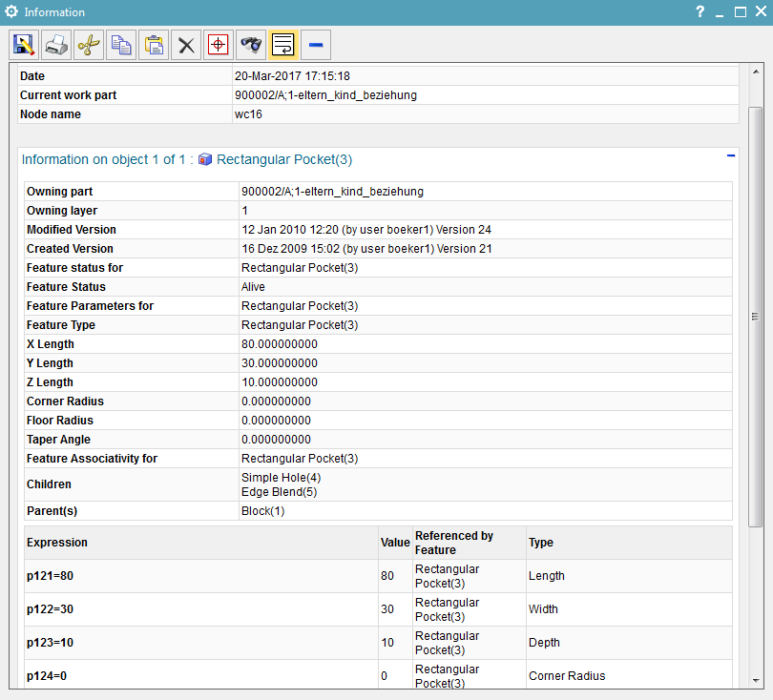Click the Node name value wc16
This screenshot has height=700, width=773.
pyautogui.click(x=248, y=114)
